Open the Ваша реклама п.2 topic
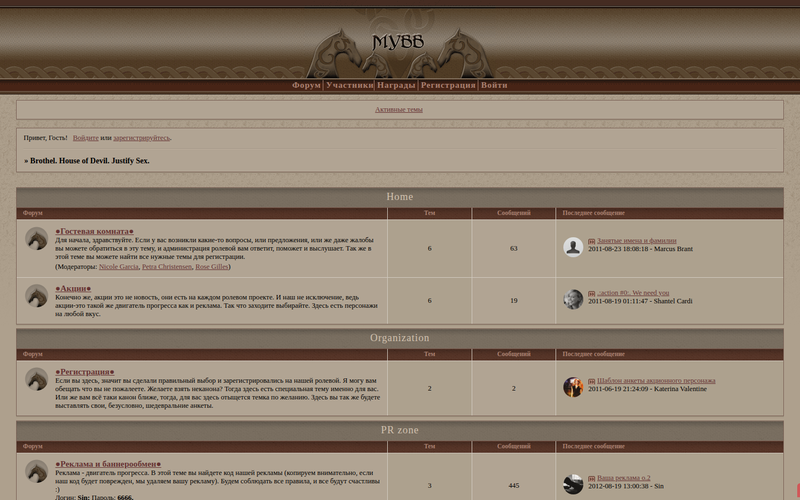Image resolution: width=800 pixels, height=500 pixels. coord(624,478)
